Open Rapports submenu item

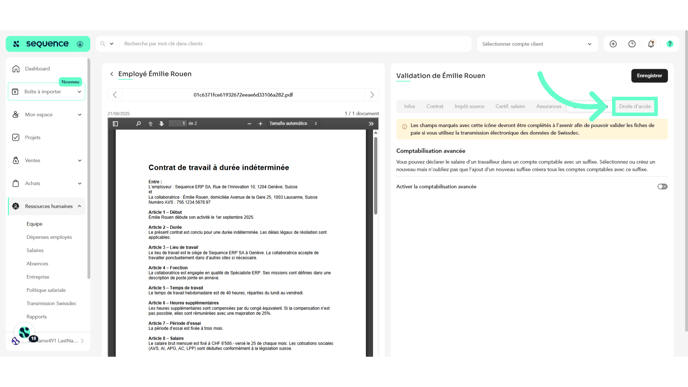click(x=36, y=316)
